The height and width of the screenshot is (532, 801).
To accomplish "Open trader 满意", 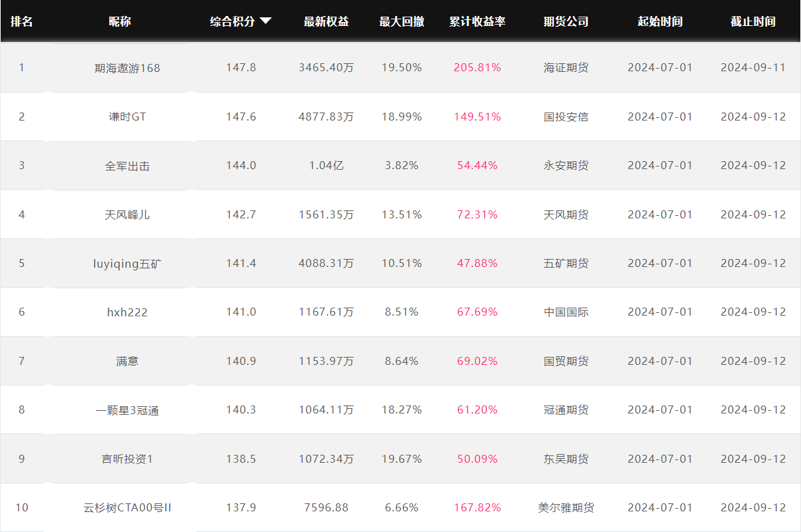I will point(127,361).
